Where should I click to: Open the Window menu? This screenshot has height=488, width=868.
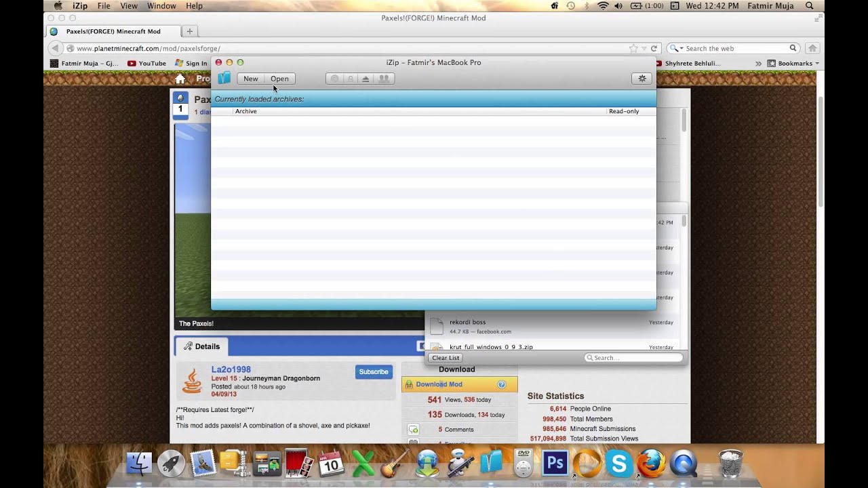coord(161,5)
